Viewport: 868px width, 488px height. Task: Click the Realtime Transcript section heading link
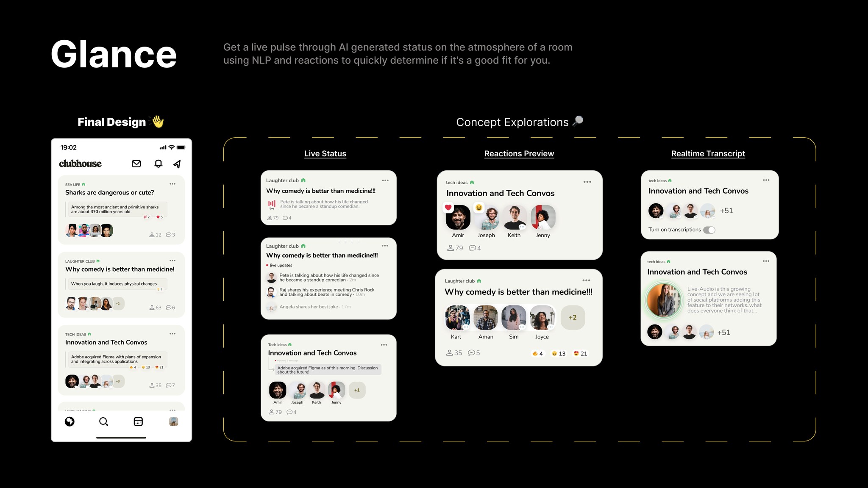click(x=708, y=153)
